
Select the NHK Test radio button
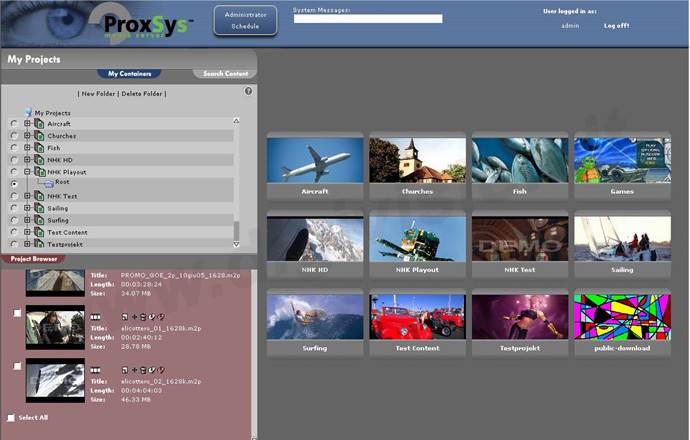[x=14, y=196]
